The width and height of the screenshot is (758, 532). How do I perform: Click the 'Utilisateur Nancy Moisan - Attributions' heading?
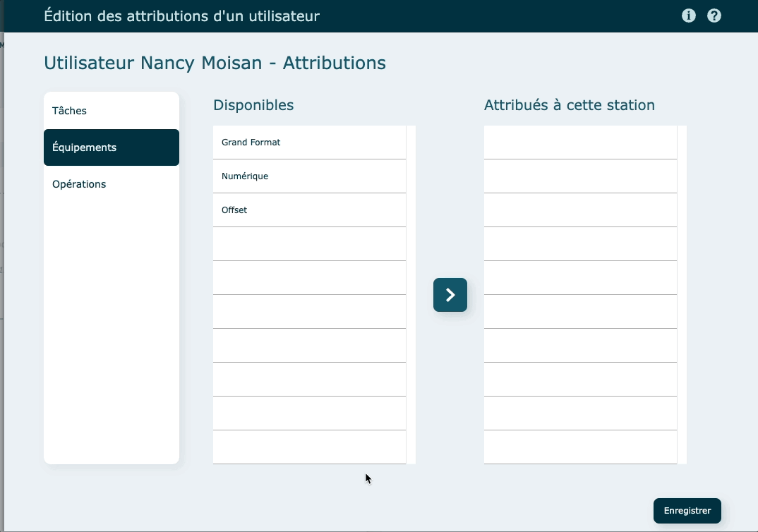tap(215, 63)
